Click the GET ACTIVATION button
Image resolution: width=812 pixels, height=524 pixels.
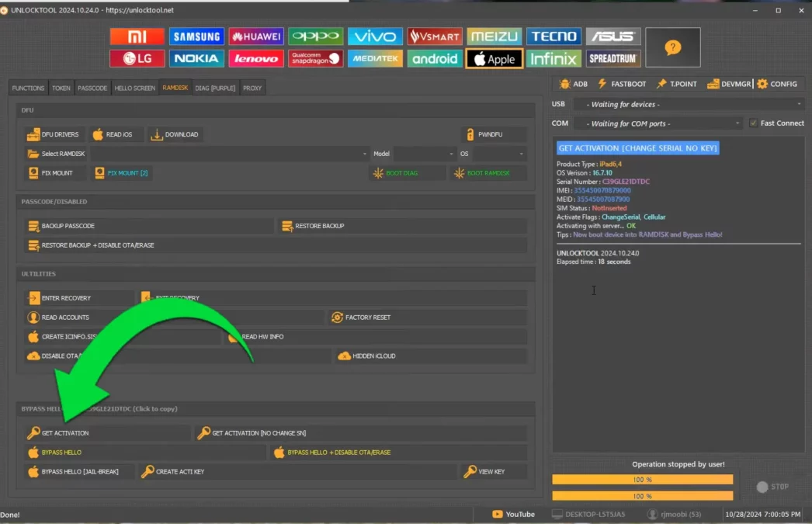[x=106, y=433]
